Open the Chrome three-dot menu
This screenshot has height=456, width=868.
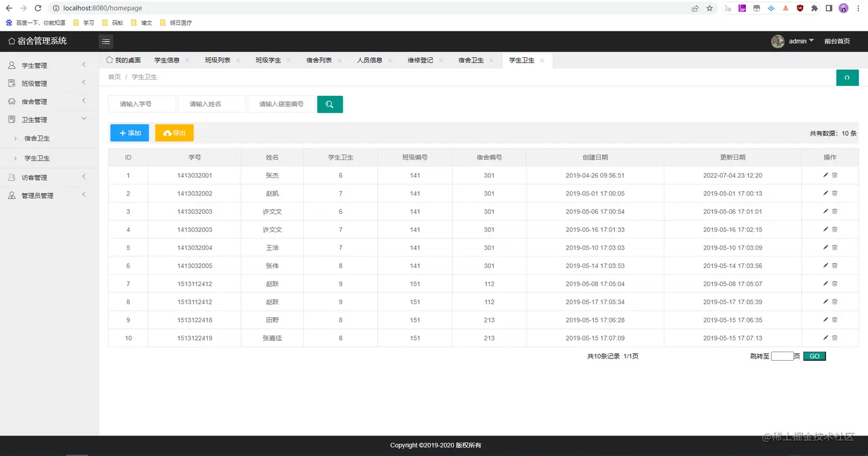pos(858,8)
